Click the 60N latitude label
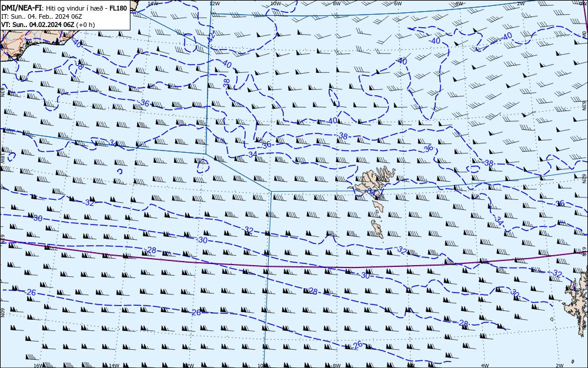Image resolution: width=588 pixels, height=368 pixels. tap(2, 313)
